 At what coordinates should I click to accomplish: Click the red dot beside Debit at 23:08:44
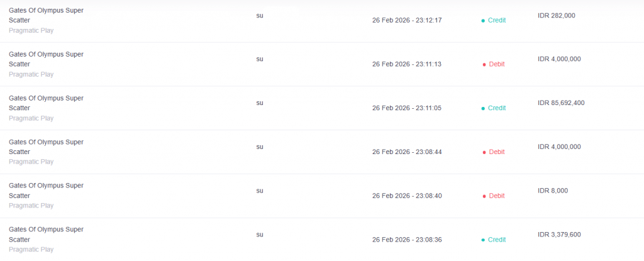(484, 152)
